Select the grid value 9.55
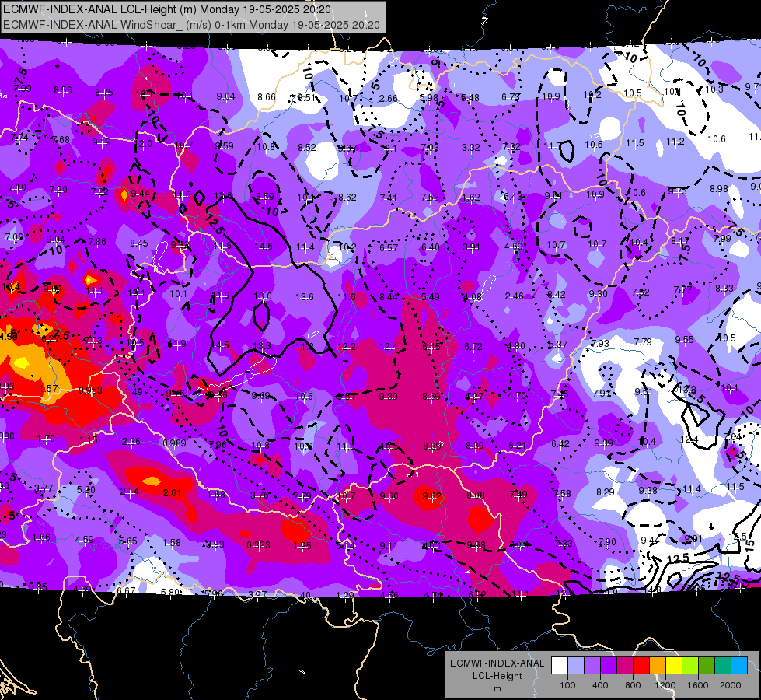761x700 pixels. [684, 340]
